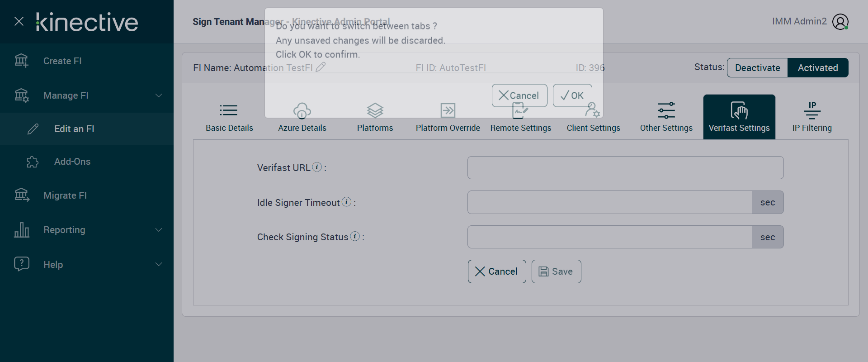Screen dimensions: 868x362
Task: Click the IMM Admin2 username
Action: pos(799,21)
